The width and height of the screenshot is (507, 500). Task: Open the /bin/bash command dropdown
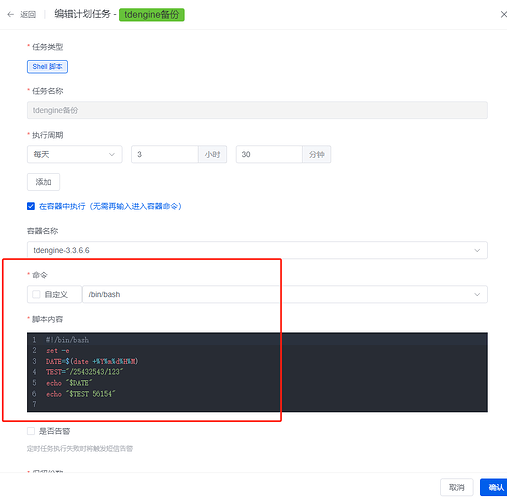click(285, 294)
